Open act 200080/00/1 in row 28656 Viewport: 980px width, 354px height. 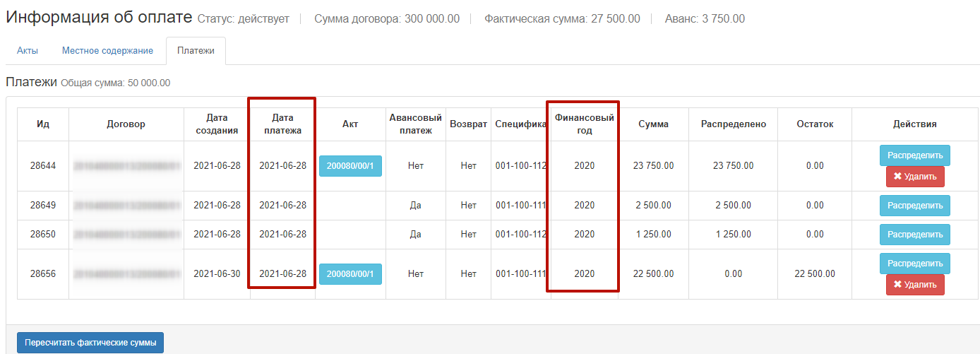(350, 274)
